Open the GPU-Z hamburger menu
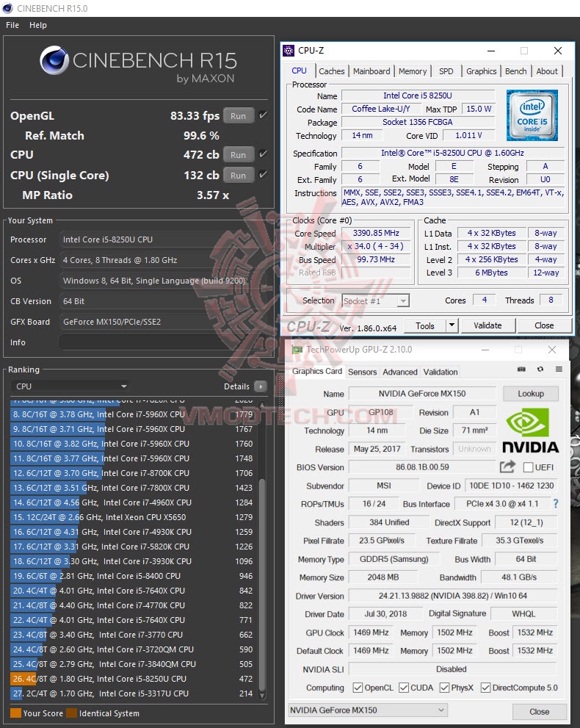The height and width of the screenshot is (728, 580). click(x=559, y=369)
